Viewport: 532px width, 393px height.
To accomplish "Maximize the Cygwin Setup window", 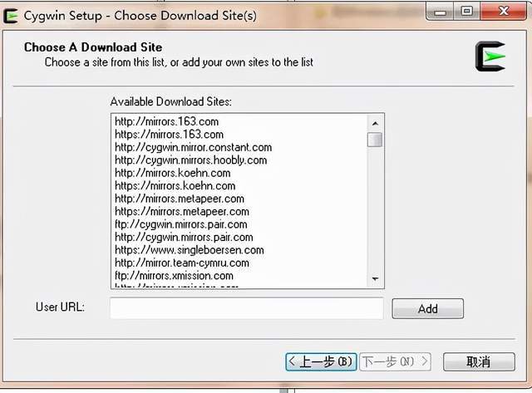I will [x=467, y=12].
